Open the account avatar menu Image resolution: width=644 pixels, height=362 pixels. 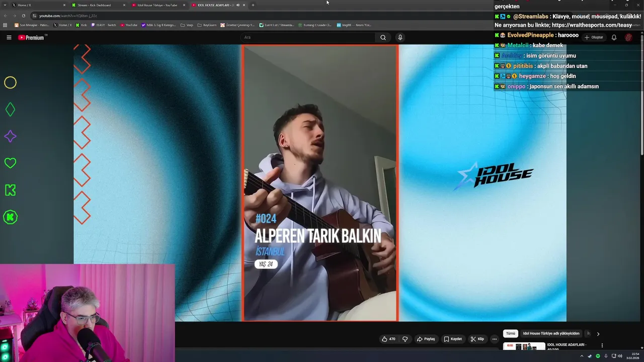point(629,37)
